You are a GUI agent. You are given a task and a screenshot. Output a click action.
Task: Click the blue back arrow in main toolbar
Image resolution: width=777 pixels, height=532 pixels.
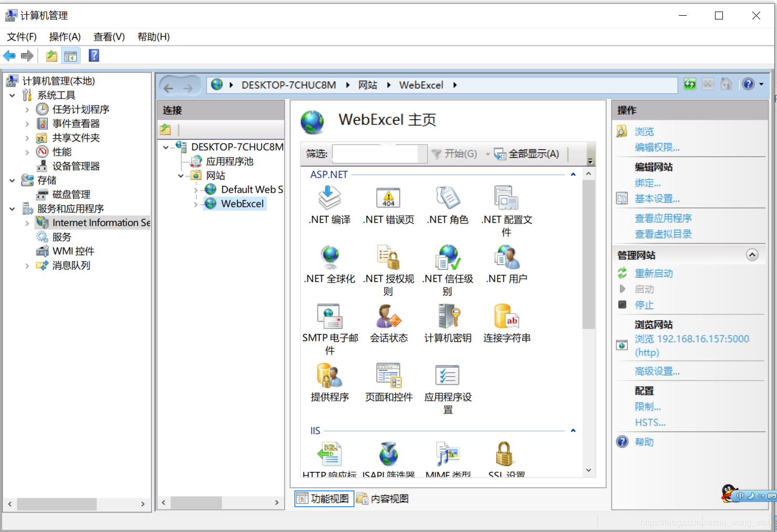[9, 56]
